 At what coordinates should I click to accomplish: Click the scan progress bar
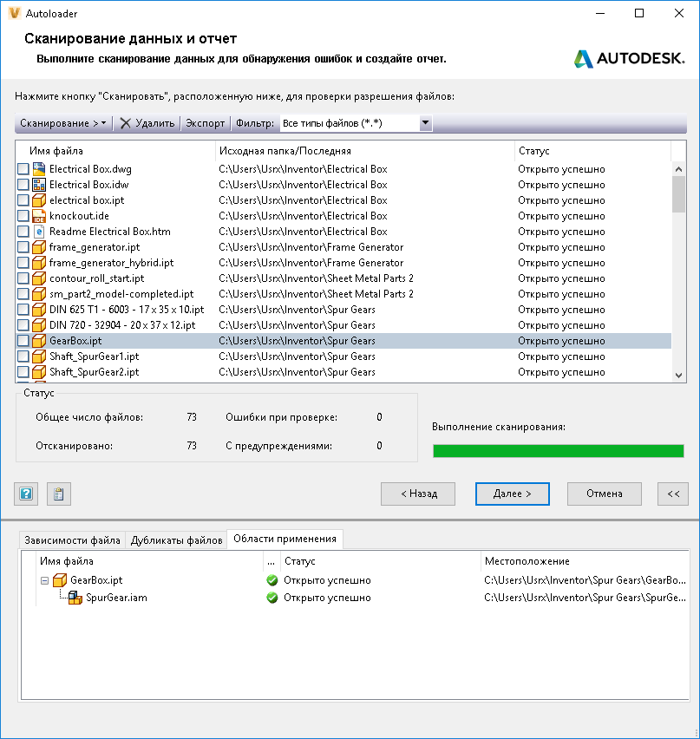click(558, 450)
